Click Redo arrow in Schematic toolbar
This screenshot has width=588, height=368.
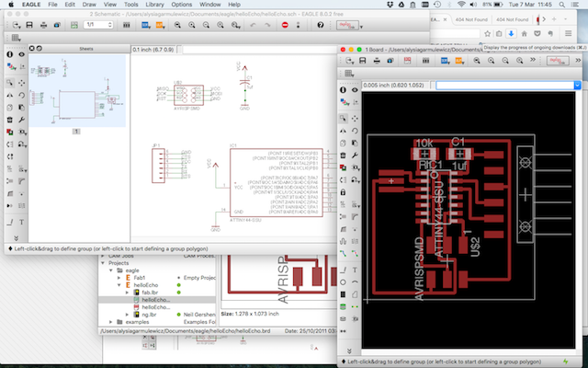pyautogui.click(x=267, y=25)
